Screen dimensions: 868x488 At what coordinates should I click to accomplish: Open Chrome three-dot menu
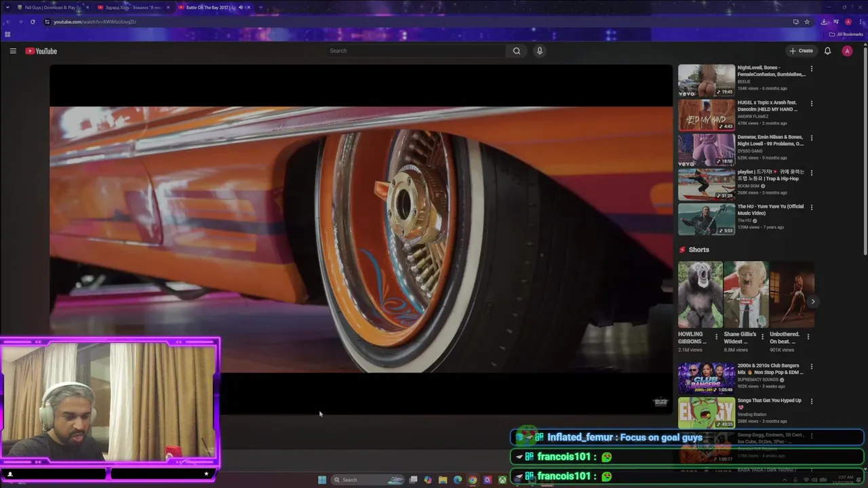tap(861, 22)
